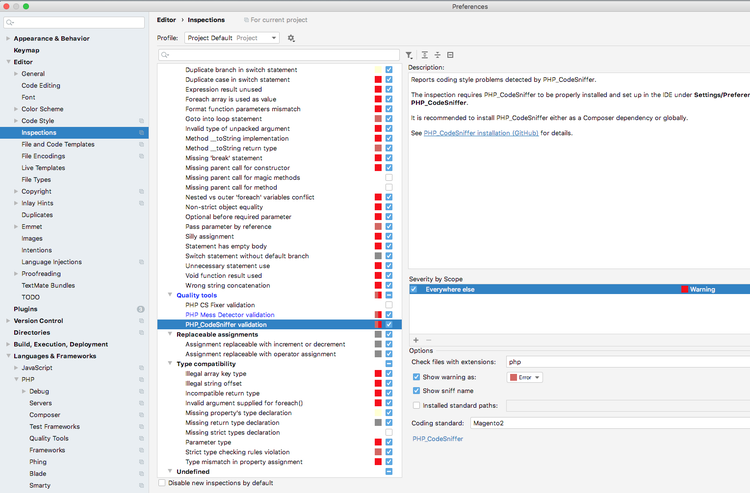Select Quality Tools under PHP settings
750x493 pixels.
pos(49,438)
